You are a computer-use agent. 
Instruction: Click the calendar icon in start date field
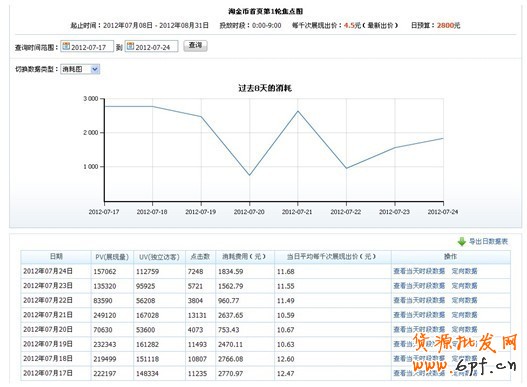(66, 46)
